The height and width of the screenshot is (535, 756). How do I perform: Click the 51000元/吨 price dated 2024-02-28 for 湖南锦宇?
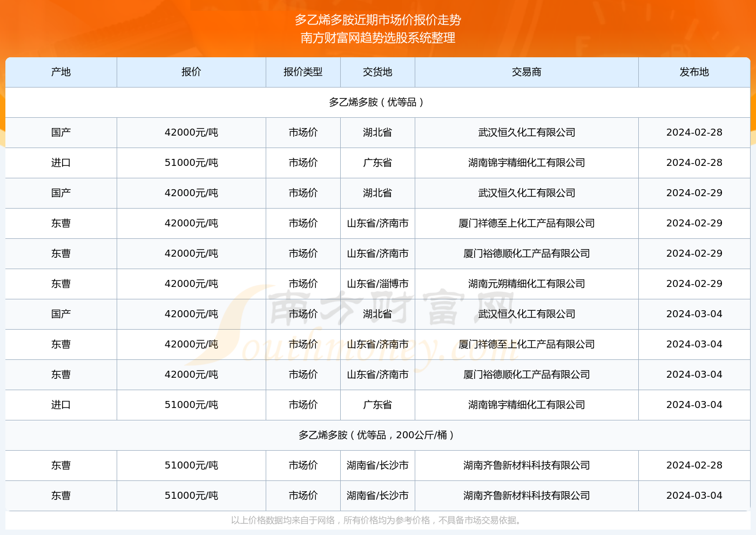(x=191, y=163)
